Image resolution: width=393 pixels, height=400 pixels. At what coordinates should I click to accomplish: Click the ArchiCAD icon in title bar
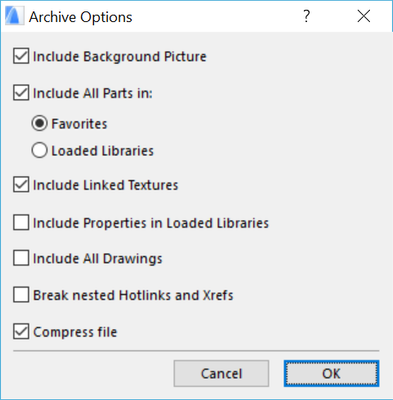coord(15,16)
